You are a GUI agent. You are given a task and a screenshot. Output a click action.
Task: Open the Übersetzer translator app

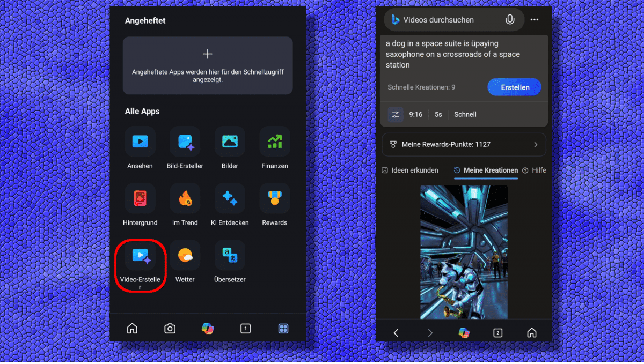click(230, 255)
